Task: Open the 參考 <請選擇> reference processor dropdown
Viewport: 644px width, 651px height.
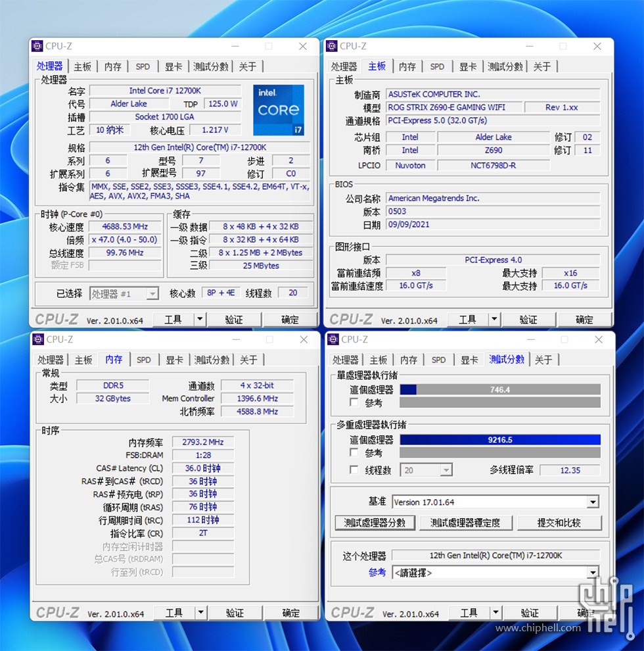Action: coord(593,573)
